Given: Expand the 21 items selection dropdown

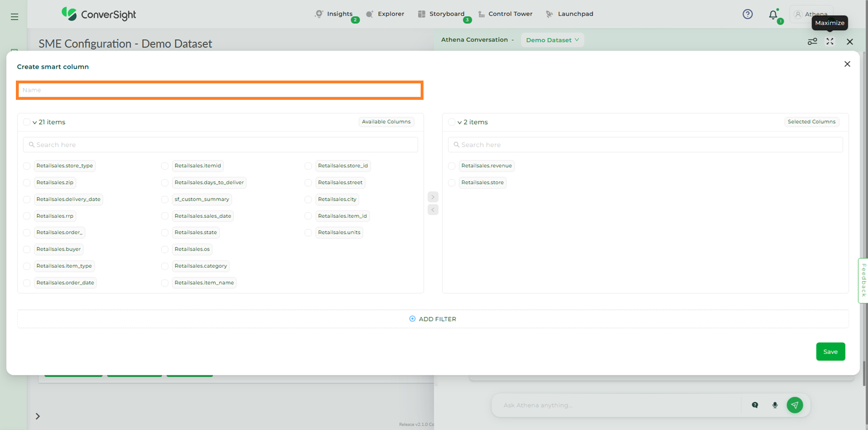Looking at the screenshot, I should (x=35, y=123).
